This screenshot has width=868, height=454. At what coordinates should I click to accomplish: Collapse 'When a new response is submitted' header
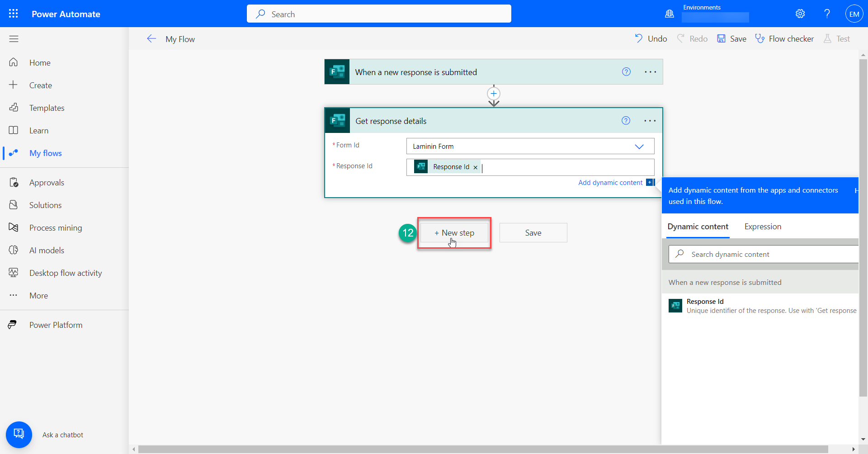pyautogui.click(x=760, y=282)
